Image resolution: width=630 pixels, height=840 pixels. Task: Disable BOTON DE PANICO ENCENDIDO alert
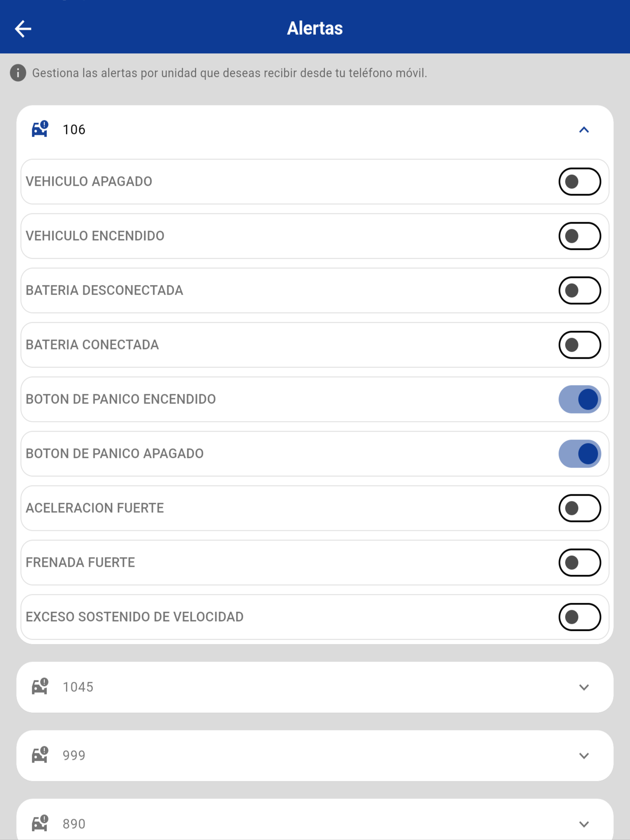pos(580,399)
